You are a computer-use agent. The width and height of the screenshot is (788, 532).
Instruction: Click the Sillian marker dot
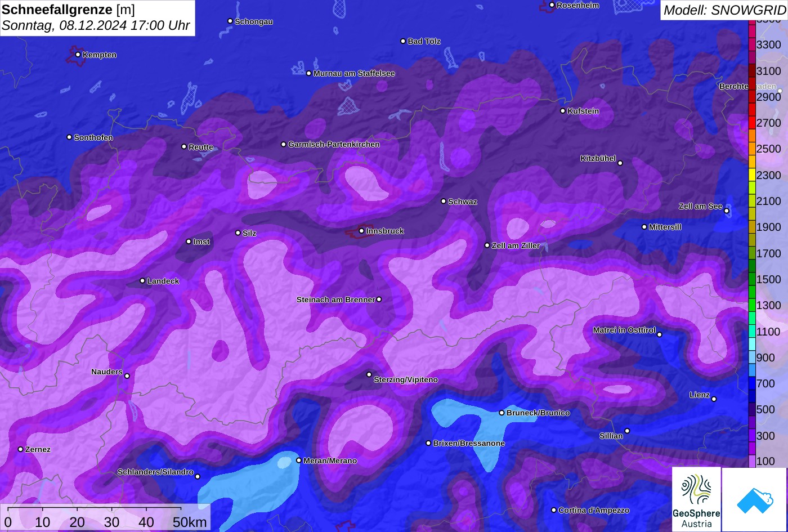pyautogui.click(x=627, y=431)
